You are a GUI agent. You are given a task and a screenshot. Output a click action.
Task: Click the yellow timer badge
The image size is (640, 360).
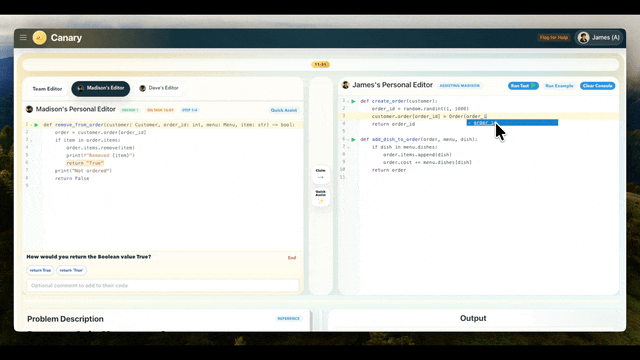point(320,64)
